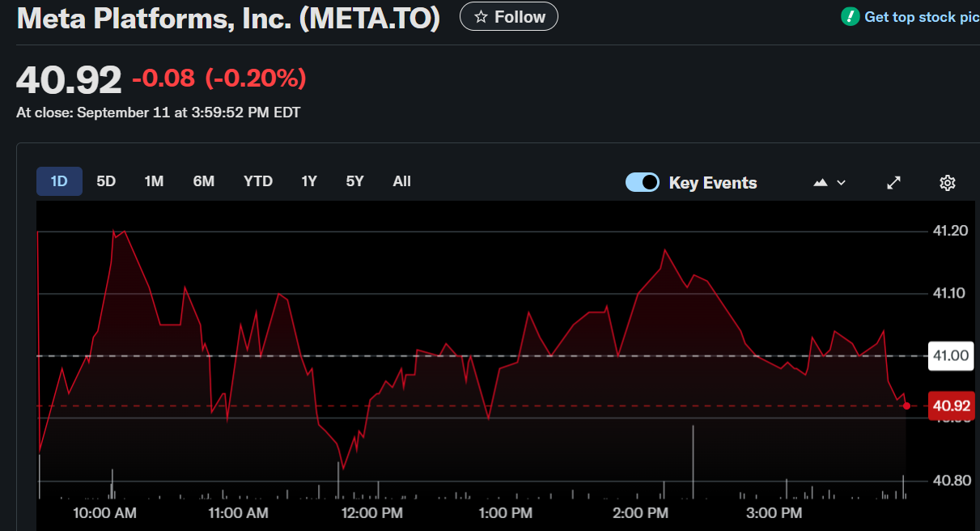Open the chart type mountain icon
This screenshot has height=531, width=980.
(818, 182)
